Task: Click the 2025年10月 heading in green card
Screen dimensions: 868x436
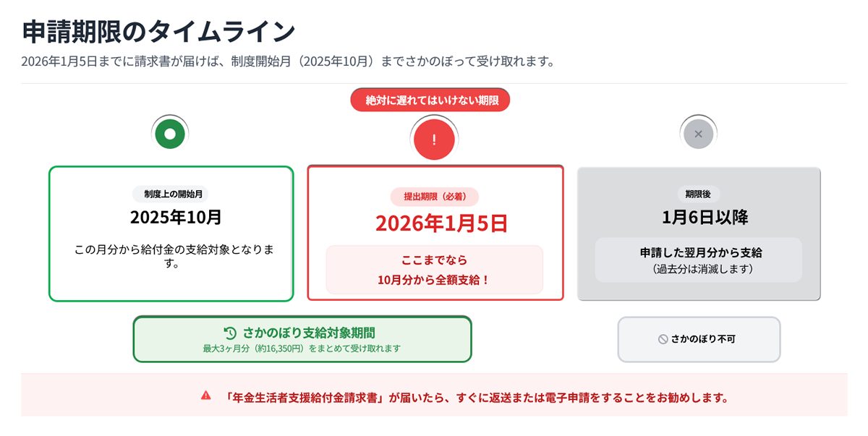Action: point(171,217)
